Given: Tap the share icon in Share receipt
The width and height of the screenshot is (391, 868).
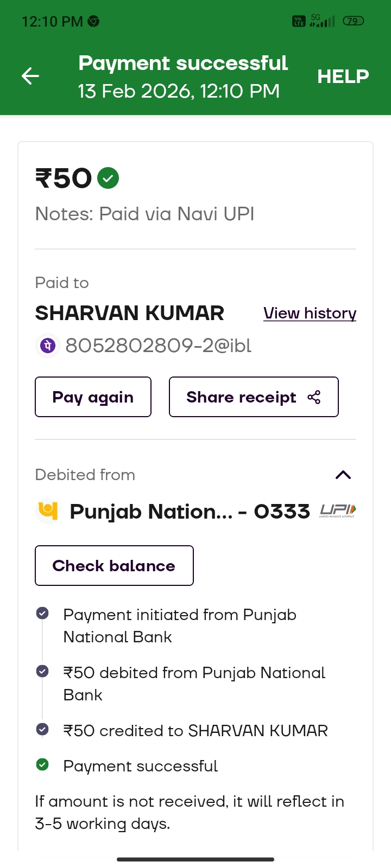Looking at the screenshot, I should [314, 397].
